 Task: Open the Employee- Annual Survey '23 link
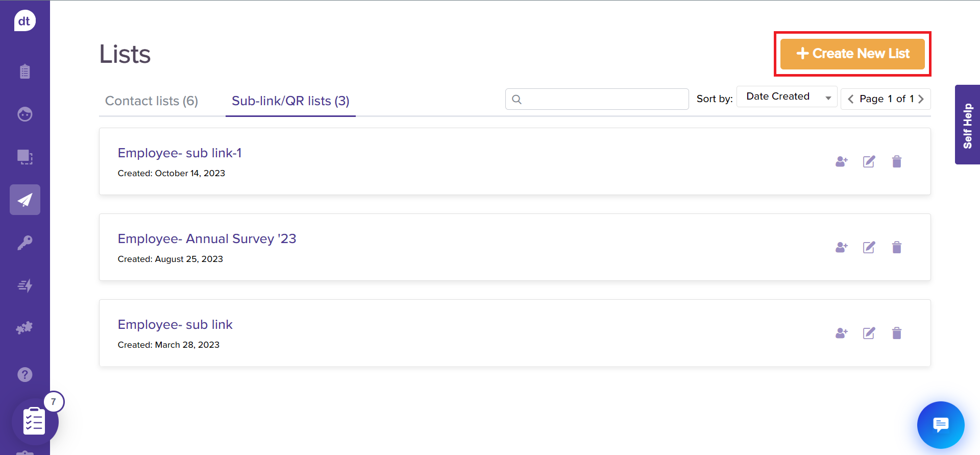coord(207,239)
